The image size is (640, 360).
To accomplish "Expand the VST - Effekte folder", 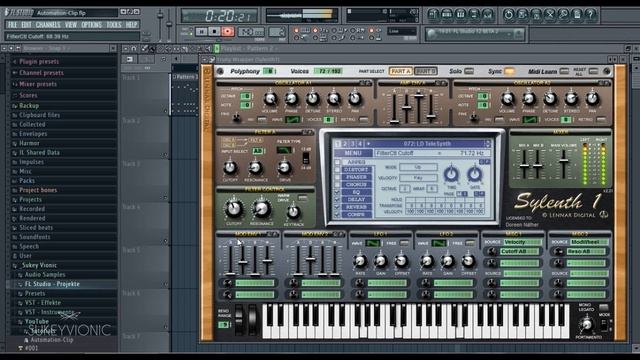I will click(x=43, y=303).
